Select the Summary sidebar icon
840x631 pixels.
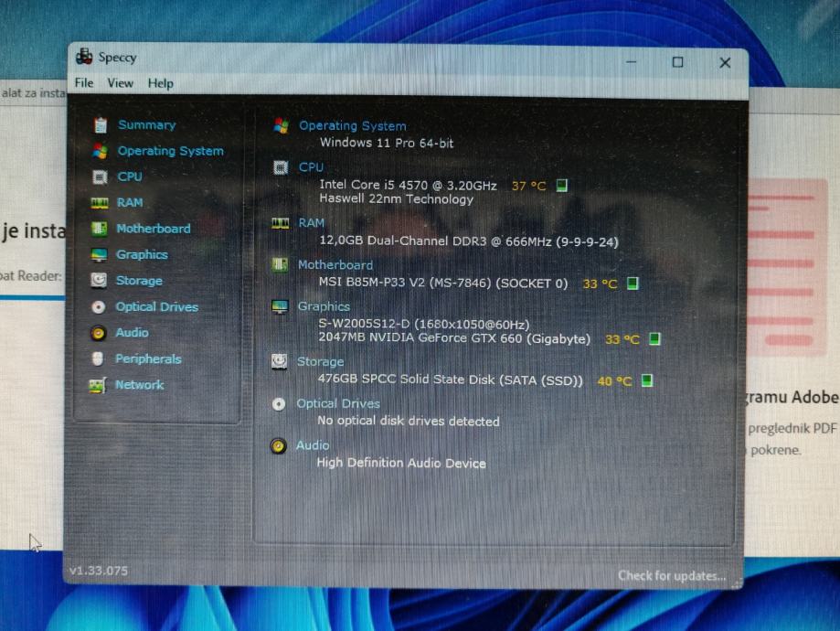tap(101, 125)
